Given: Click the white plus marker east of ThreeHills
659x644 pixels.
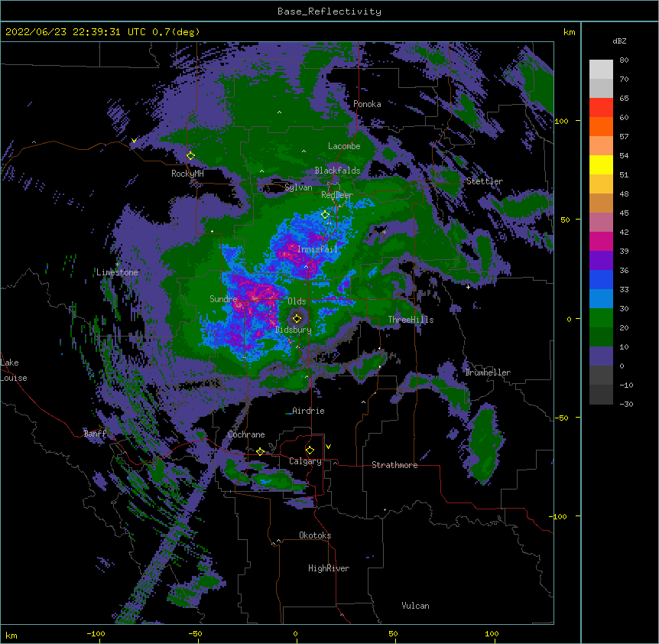Looking at the screenshot, I should (x=468, y=287).
